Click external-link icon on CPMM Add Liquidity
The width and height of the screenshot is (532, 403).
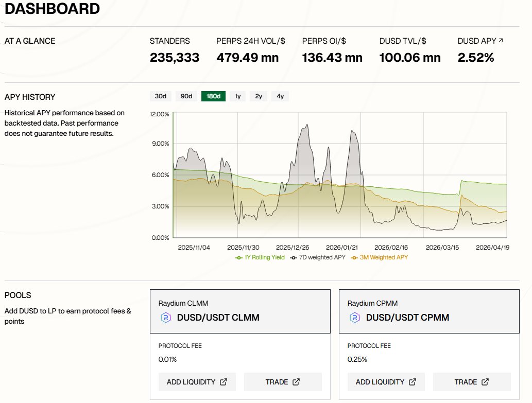413,382
